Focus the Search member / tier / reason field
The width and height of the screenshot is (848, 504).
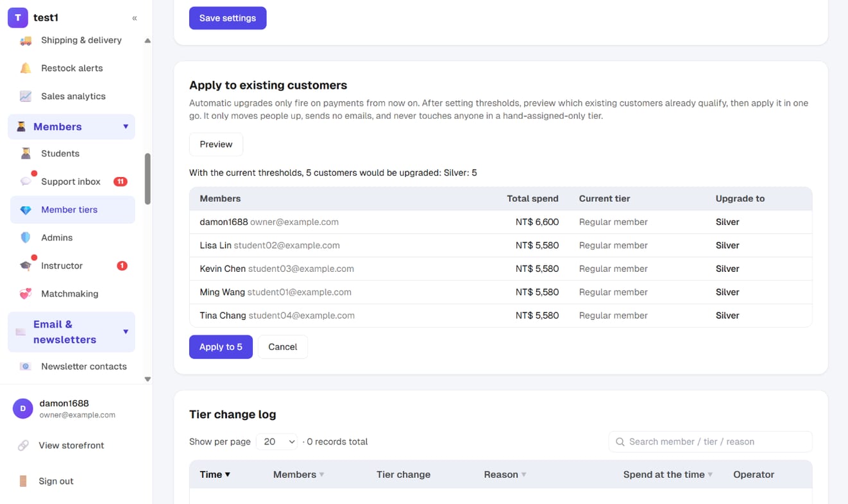pyautogui.click(x=710, y=442)
